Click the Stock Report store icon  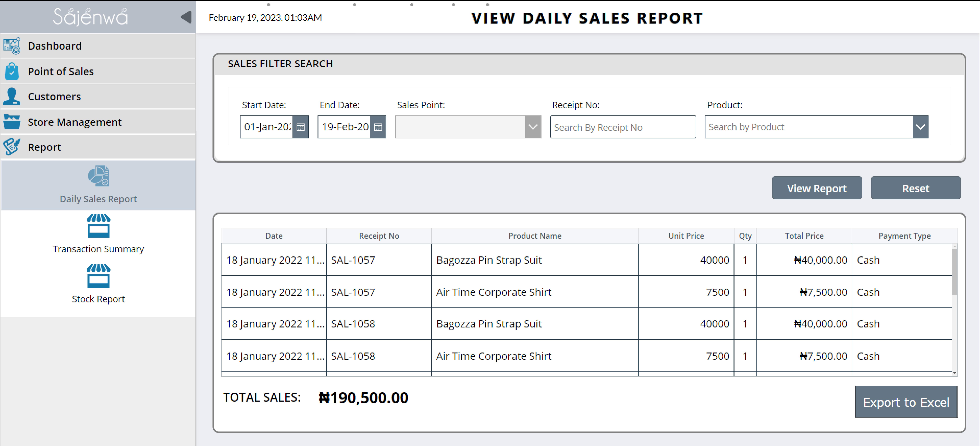click(x=99, y=276)
